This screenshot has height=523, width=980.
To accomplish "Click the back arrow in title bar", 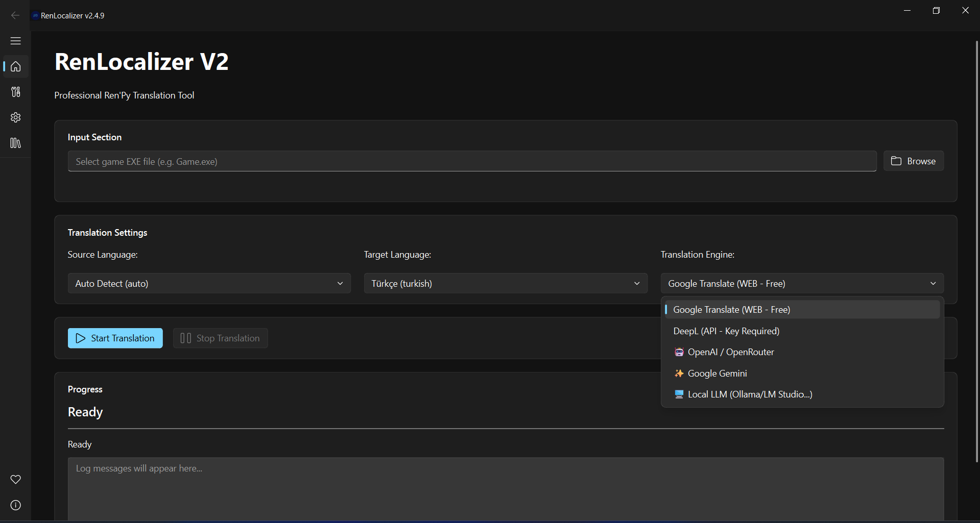I will tap(15, 15).
